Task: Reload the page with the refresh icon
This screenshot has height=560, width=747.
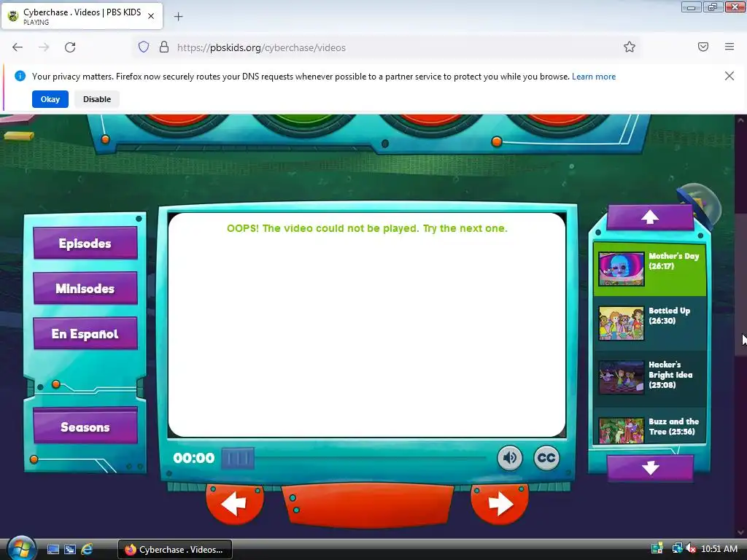Action: 70,47
